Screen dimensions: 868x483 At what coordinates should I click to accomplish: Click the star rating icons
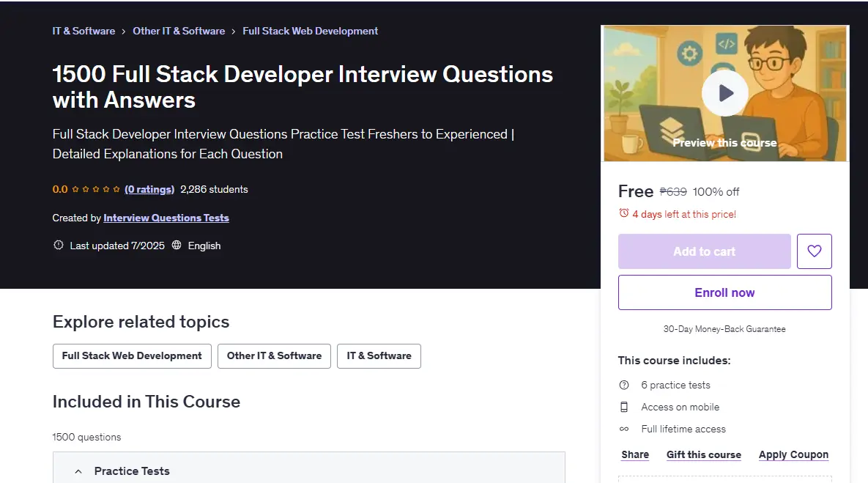96,189
